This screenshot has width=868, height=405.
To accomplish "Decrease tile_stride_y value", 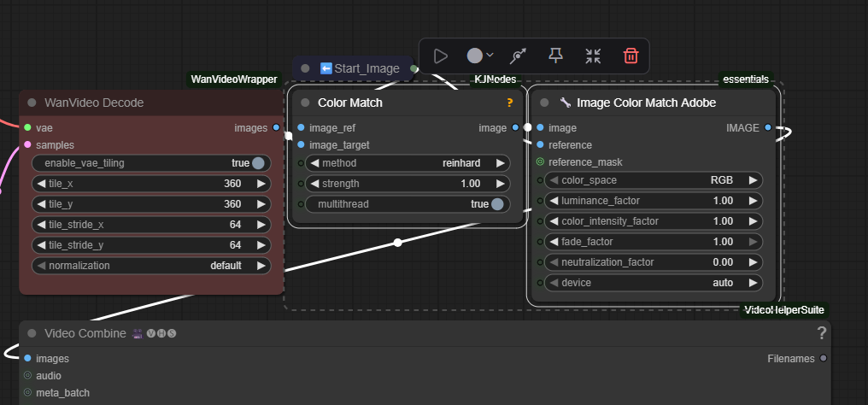I will (x=41, y=245).
